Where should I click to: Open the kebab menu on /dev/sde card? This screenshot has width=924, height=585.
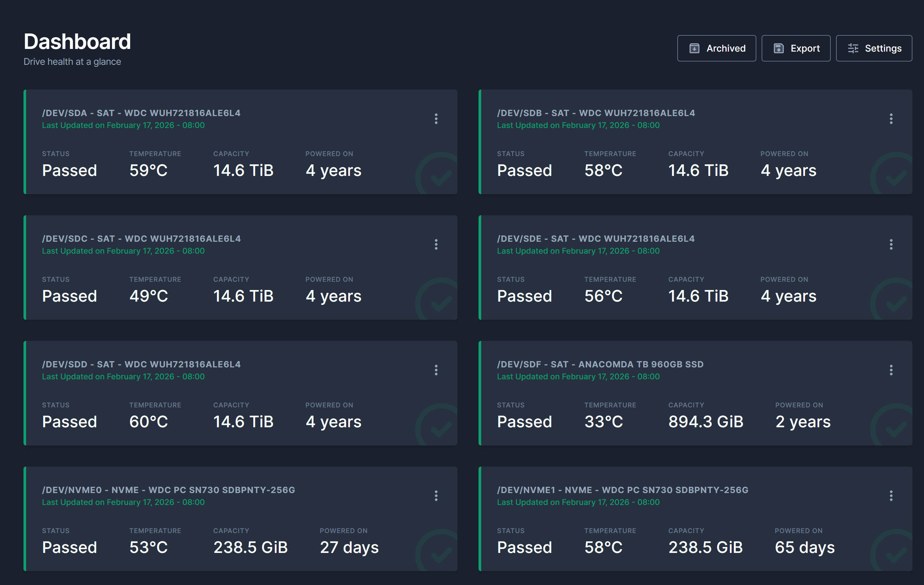coord(891,244)
